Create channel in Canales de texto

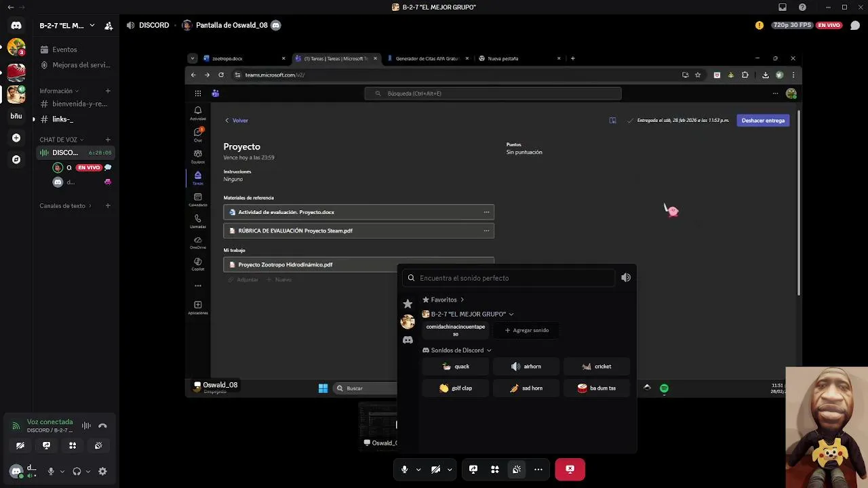pos(108,205)
